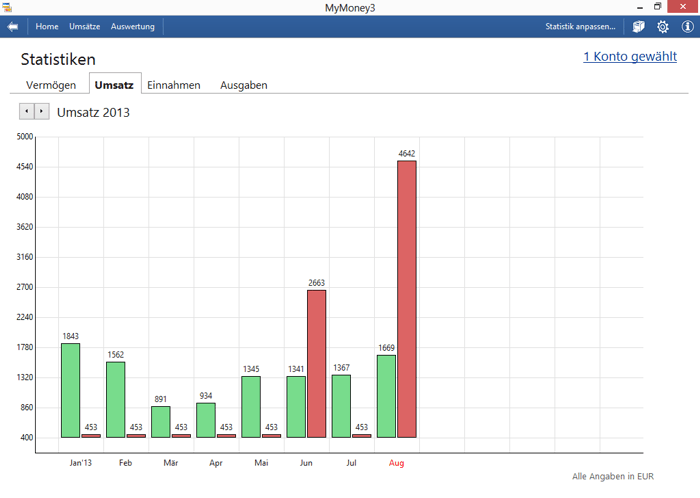Go to next year with right arrow
Screen dimensions: 700x498
point(41,112)
